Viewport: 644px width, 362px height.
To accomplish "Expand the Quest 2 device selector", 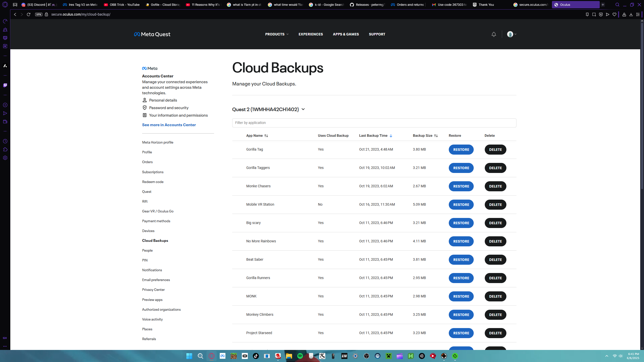I will coord(268,109).
